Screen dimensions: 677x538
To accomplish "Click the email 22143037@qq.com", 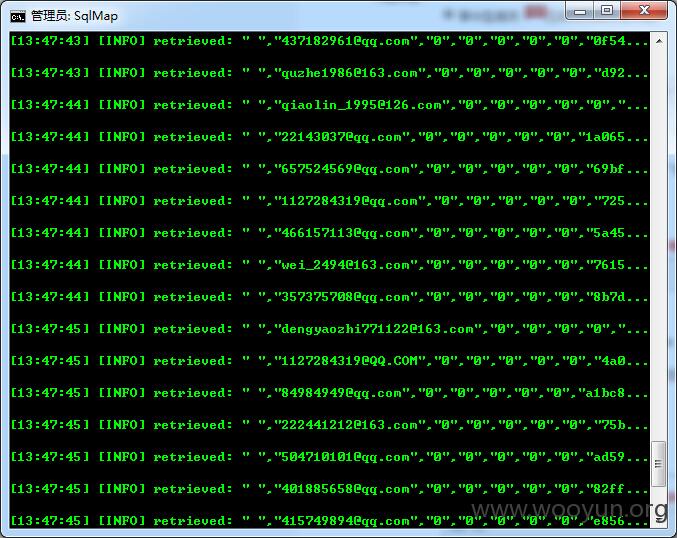I will 341,137.
